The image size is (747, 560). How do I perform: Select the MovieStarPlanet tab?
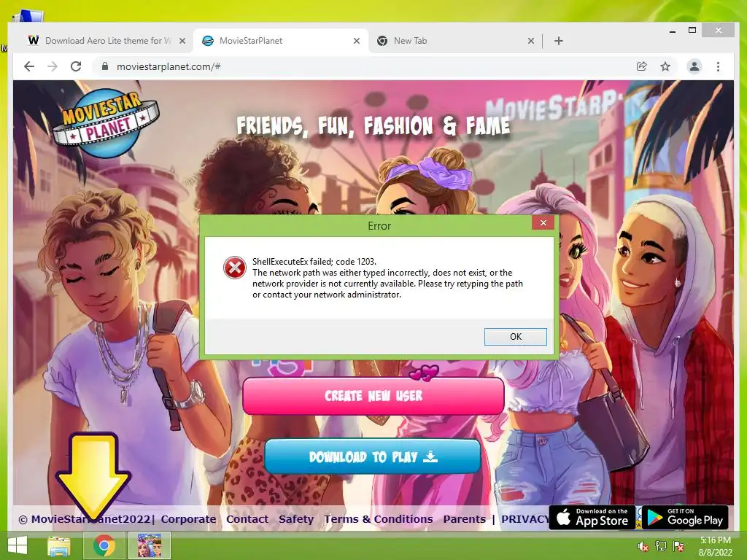[281, 41]
